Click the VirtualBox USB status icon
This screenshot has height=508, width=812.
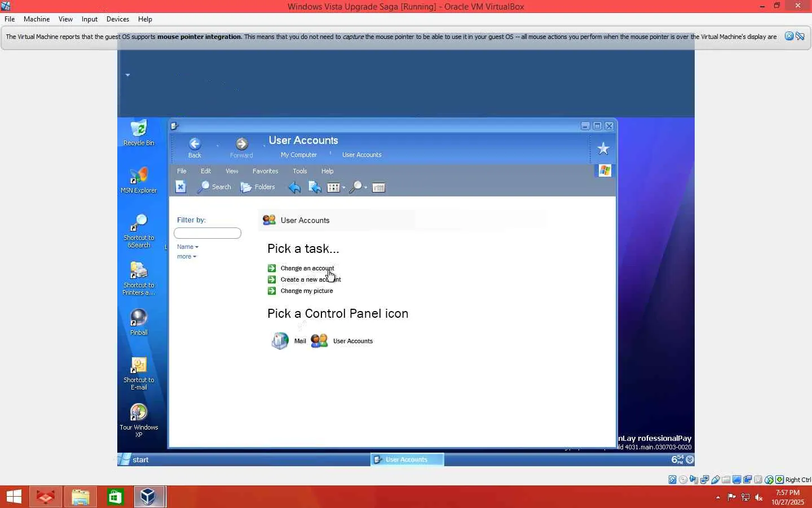[x=716, y=480]
